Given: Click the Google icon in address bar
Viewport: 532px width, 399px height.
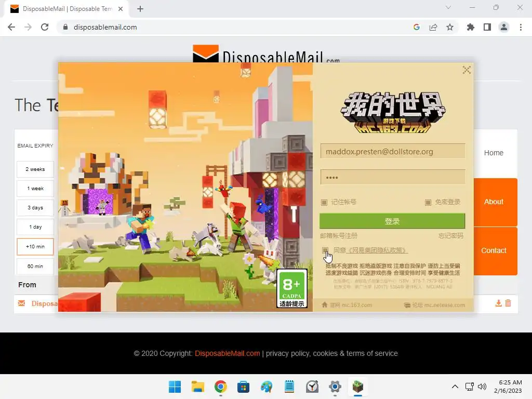Looking at the screenshot, I should tap(417, 27).
